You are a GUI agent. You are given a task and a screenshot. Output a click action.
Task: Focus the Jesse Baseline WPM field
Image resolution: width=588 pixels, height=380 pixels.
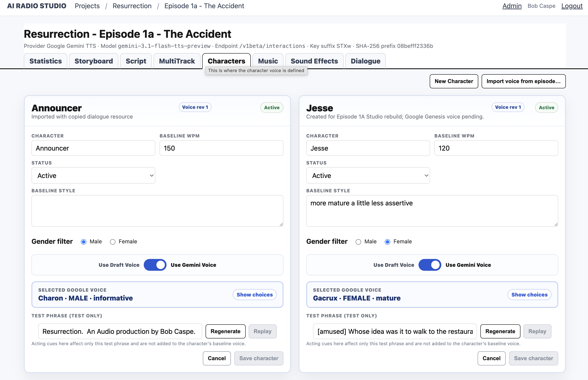coord(496,148)
